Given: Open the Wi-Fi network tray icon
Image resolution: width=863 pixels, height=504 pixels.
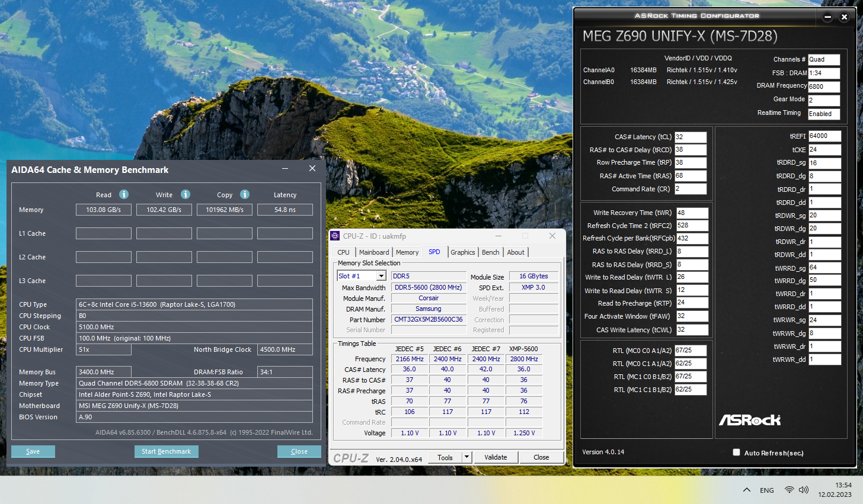Looking at the screenshot, I should pos(789,490).
